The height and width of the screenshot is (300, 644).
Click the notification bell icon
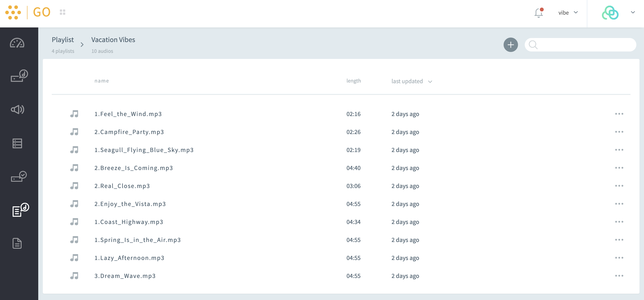[x=539, y=13]
